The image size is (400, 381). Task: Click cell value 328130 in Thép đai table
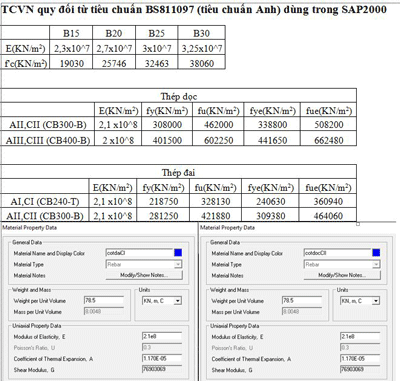click(215, 201)
